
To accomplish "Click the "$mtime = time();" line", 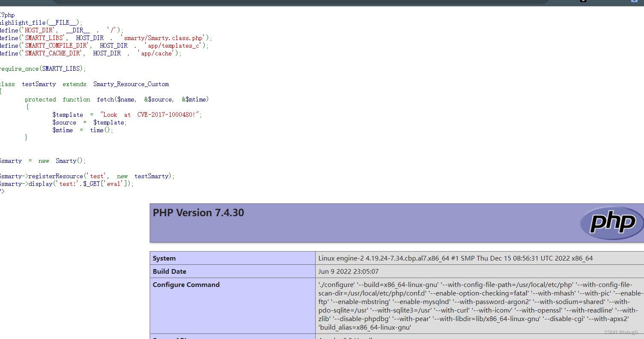I will 83,130.
